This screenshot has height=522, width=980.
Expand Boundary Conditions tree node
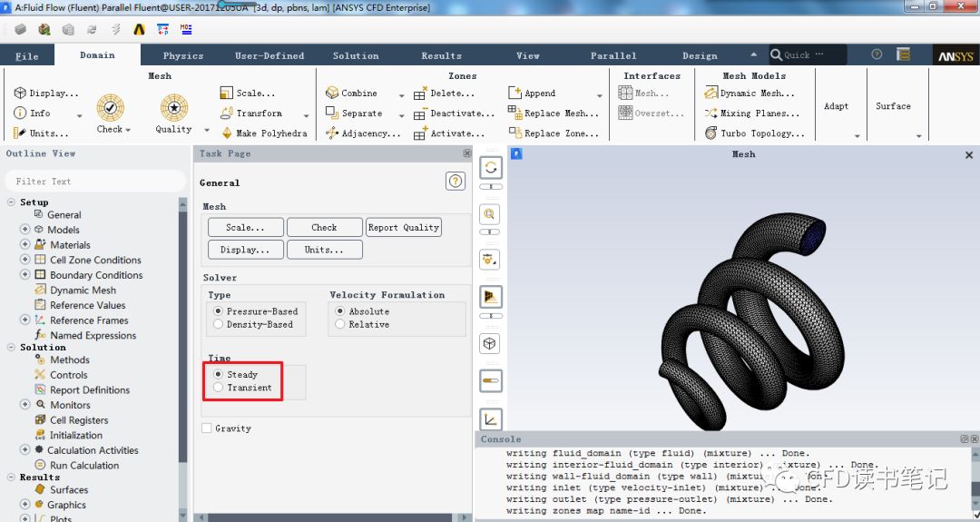(x=24, y=275)
